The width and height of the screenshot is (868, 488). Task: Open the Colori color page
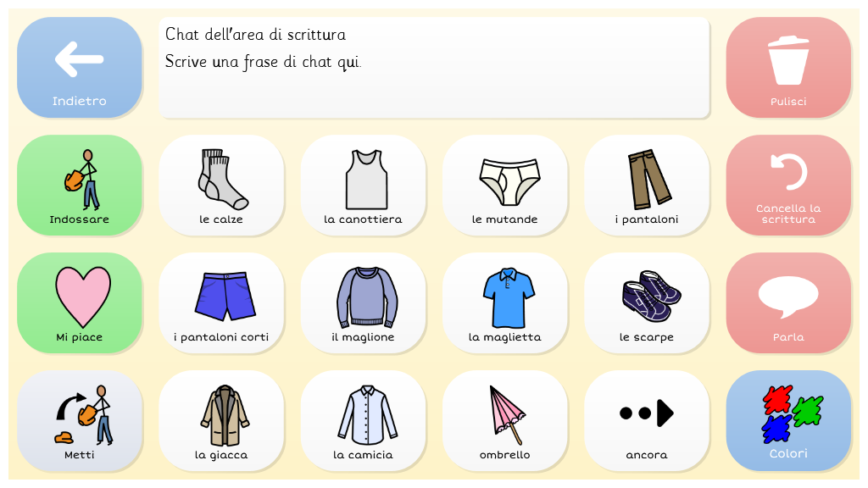pos(788,421)
